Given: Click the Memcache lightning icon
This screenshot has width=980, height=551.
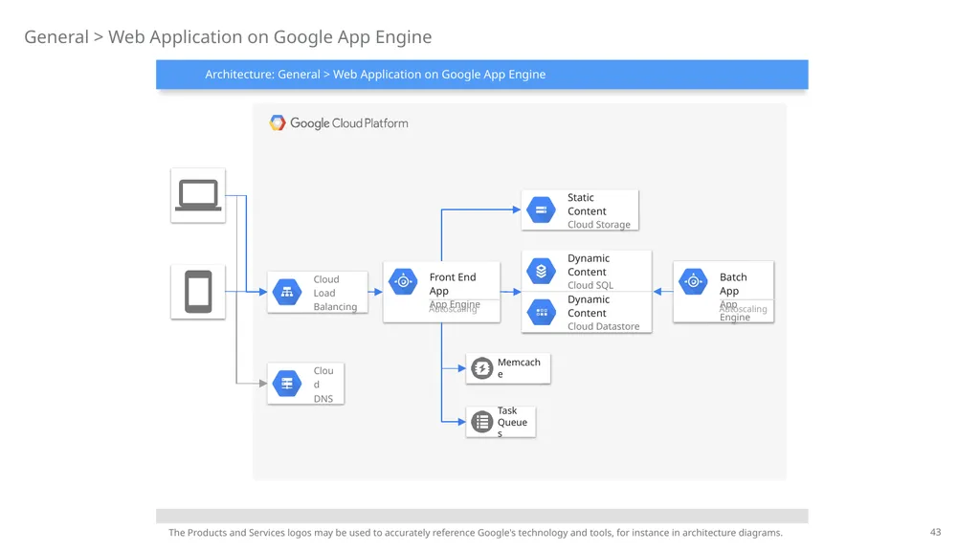Looking at the screenshot, I should pos(482,368).
